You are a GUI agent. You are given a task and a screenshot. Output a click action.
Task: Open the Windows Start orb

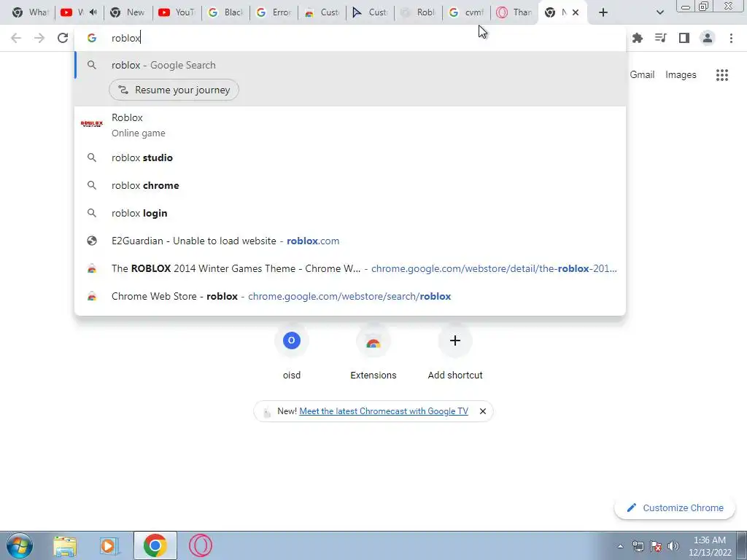[x=19, y=545]
